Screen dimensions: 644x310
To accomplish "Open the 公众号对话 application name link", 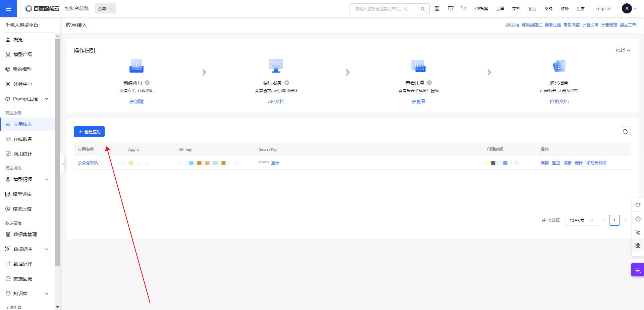I will coord(88,163).
